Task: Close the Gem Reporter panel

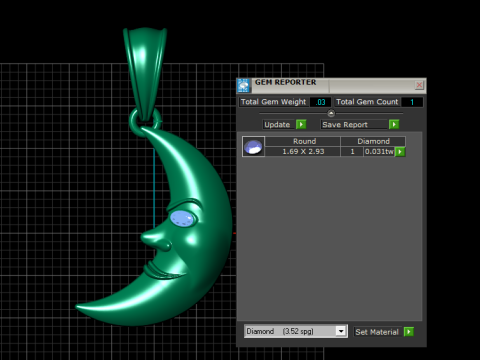Action: click(x=419, y=85)
